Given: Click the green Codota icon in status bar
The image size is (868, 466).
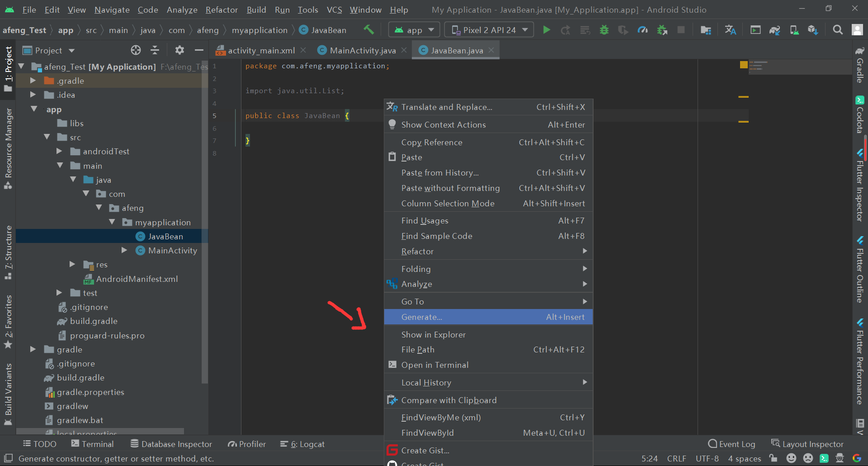Looking at the screenshot, I should [x=824, y=458].
